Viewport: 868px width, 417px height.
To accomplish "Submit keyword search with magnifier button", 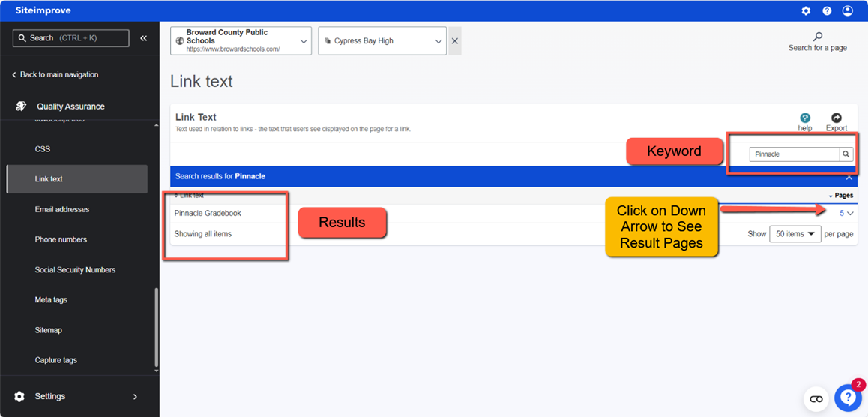I will coord(846,154).
